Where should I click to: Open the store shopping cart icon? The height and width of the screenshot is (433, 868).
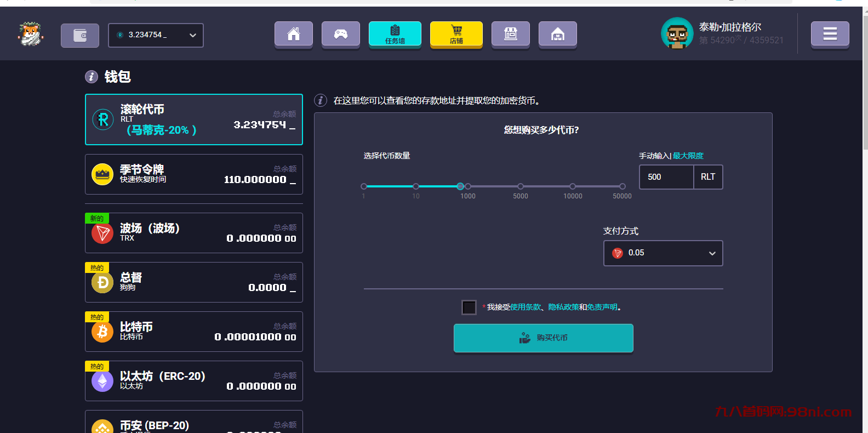(456, 34)
